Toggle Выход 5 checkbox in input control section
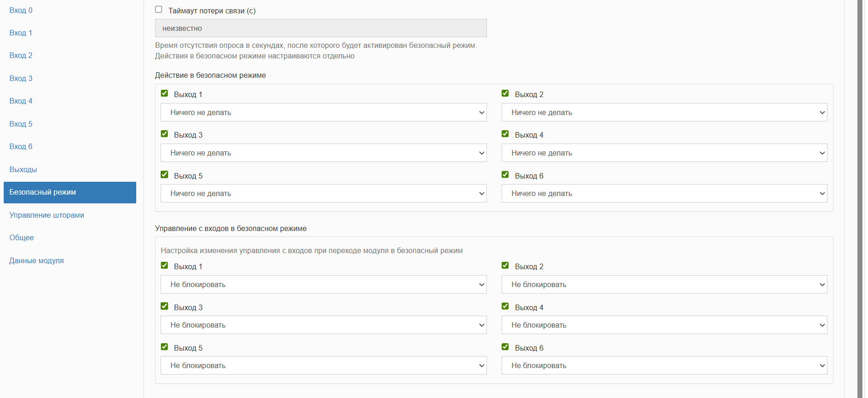The height and width of the screenshot is (398, 868). pyautogui.click(x=164, y=347)
